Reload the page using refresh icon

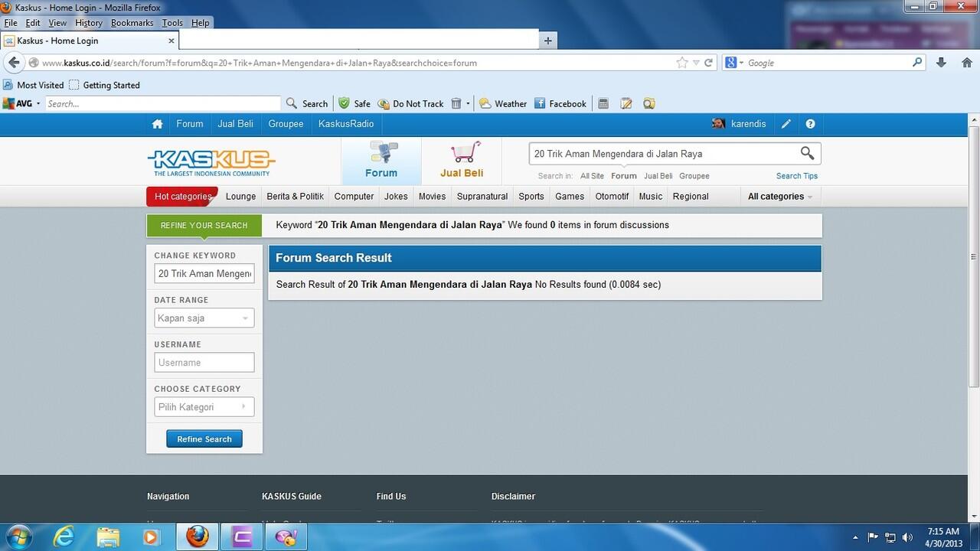[x=709, y=63]
